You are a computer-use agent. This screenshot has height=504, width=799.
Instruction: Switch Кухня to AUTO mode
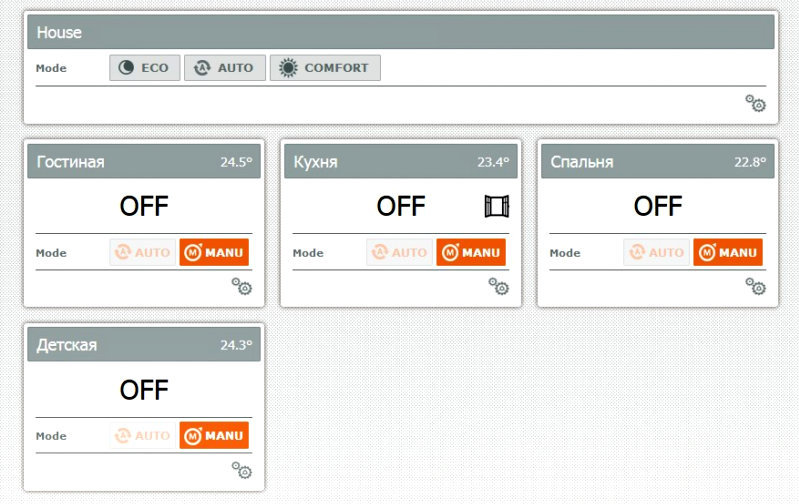coord(400,252)
